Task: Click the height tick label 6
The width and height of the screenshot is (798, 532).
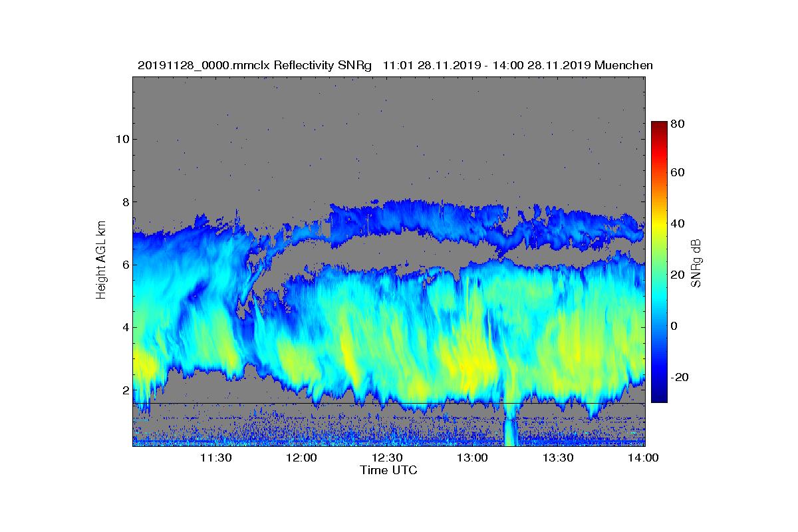Action: pos(125,265)
